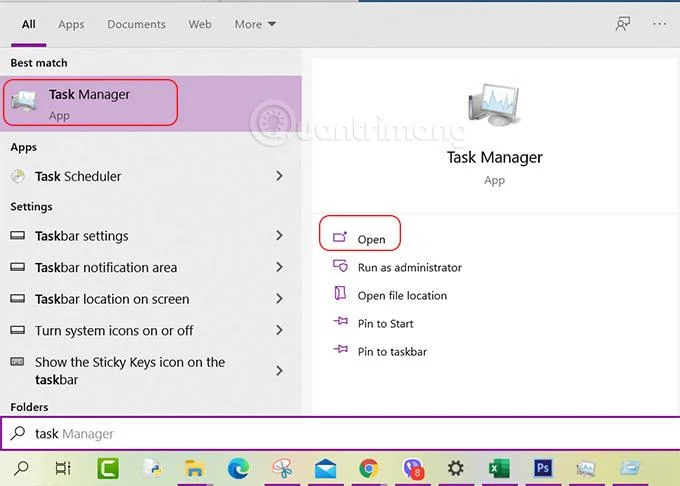This screenshot has height=486, width=680.
Task: Click the Sticky Keys keyboard icon
Action: click(x=17, y=361)
